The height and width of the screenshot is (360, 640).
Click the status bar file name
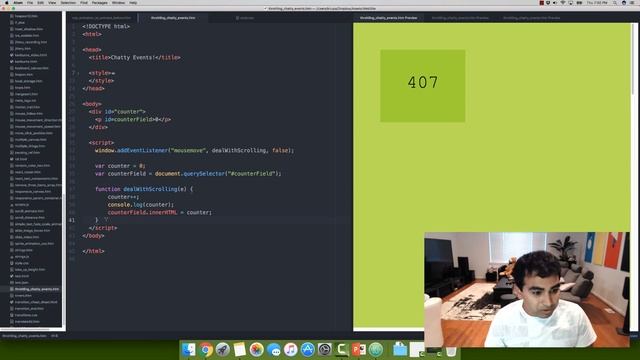(24, 336)
